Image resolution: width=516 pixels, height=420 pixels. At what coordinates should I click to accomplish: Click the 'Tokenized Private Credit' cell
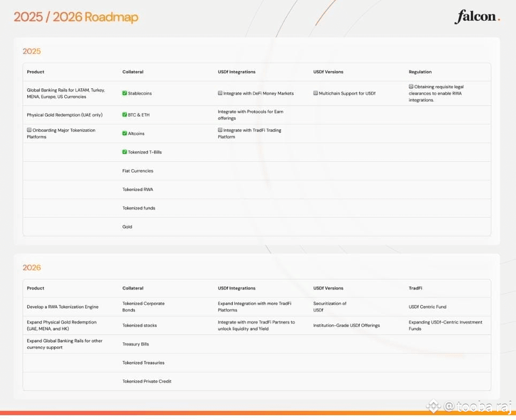(x=147, y=381)
